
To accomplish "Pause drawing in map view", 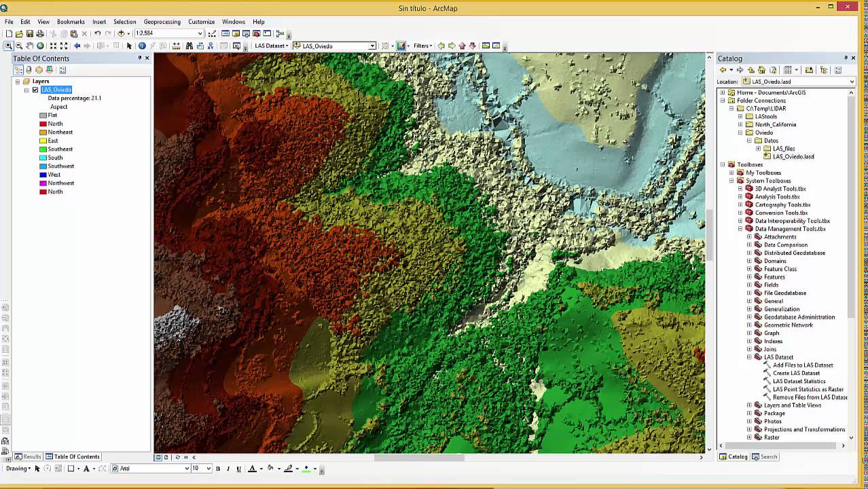I will click(x=185, y=457).
